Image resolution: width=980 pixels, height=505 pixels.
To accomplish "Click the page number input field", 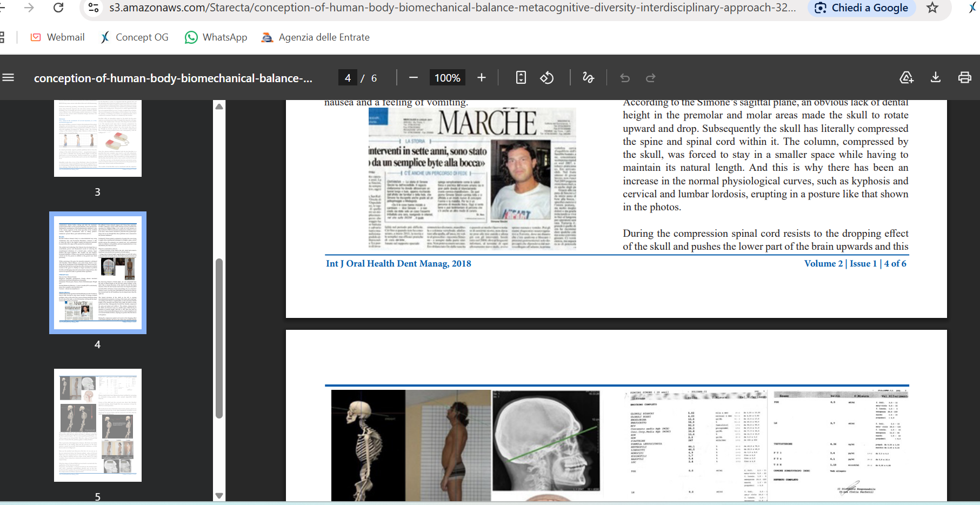I will 348,78.
